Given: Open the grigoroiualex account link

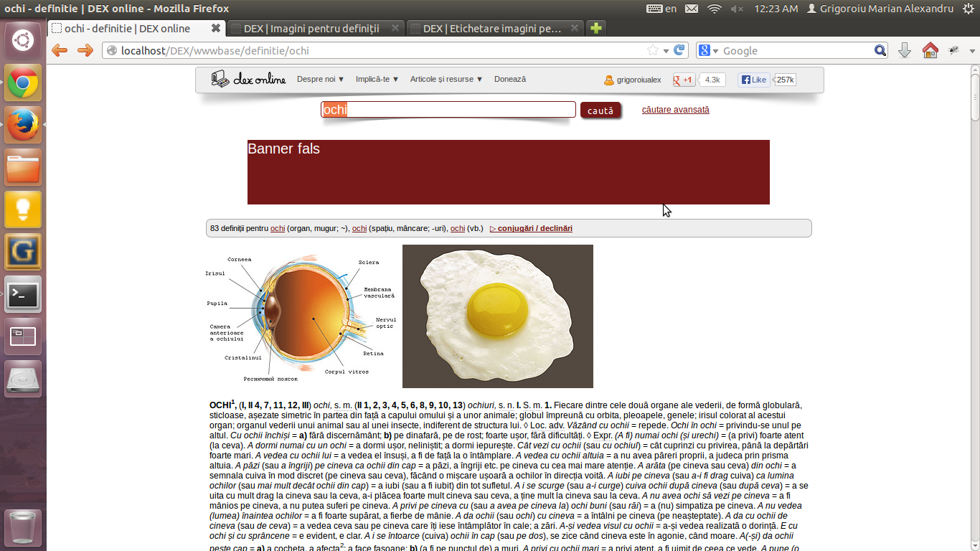Looking at the screenshot, I should [x=633, y=80].
